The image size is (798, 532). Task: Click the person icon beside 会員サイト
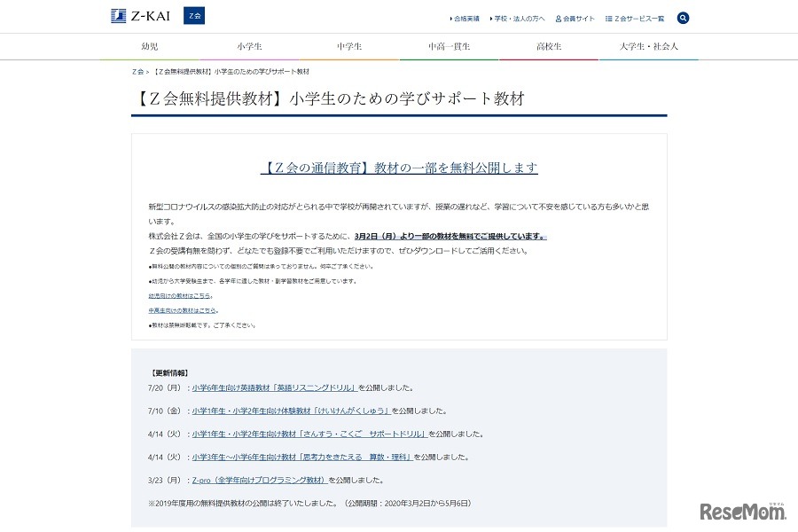558,18
